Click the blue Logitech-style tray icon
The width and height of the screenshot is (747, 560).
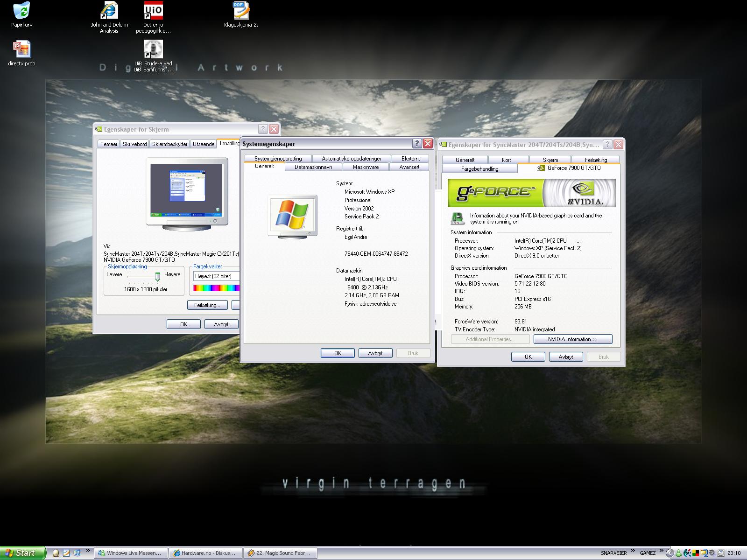pyautogui.click(x=687, y=553)
